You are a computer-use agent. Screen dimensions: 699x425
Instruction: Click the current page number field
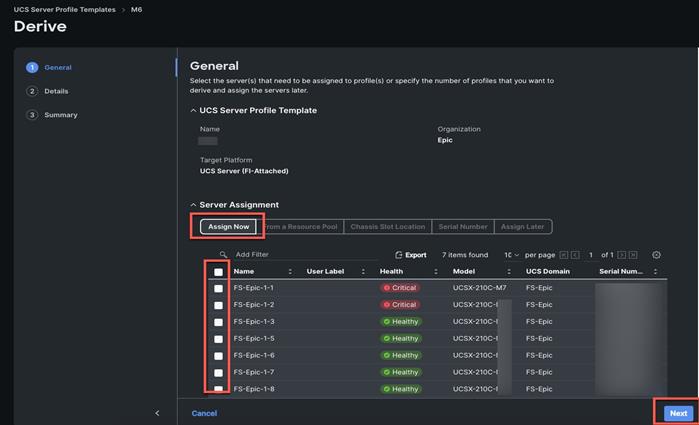(591, 255)
